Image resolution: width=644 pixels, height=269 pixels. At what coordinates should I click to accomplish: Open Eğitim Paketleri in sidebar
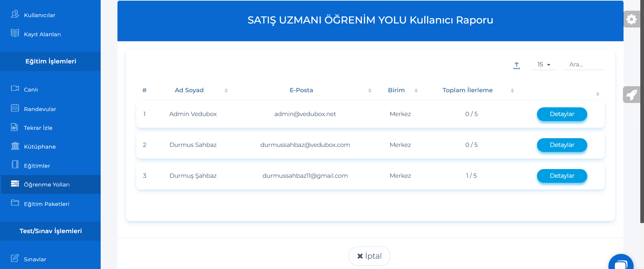47,204
